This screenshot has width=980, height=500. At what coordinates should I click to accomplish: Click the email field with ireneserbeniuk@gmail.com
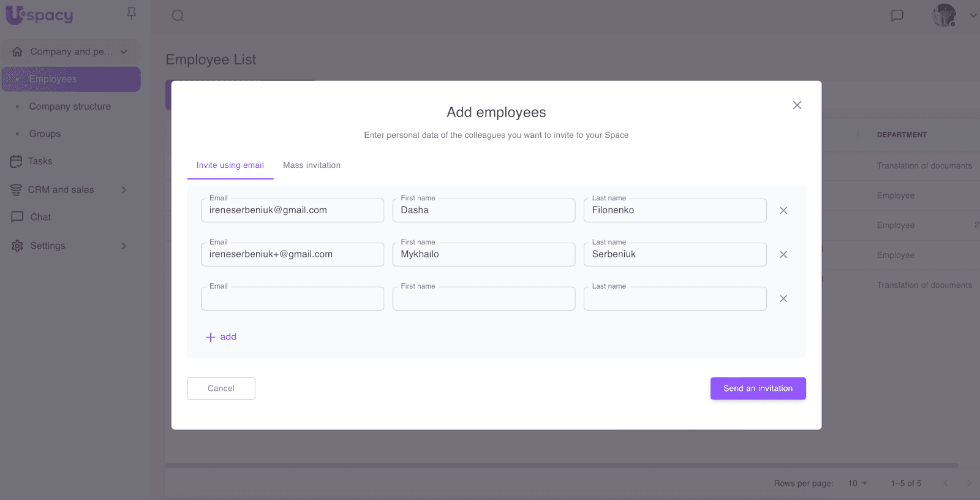(x=293, y=210)
